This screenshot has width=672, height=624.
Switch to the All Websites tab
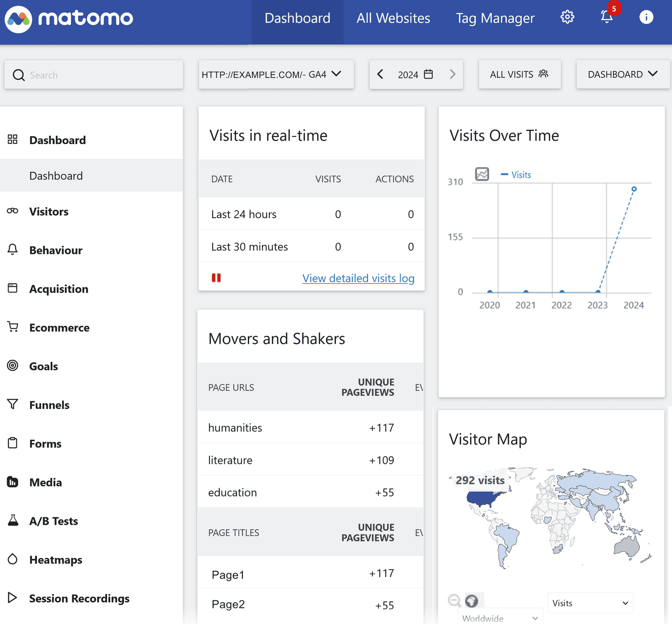(x=393, y=18)
